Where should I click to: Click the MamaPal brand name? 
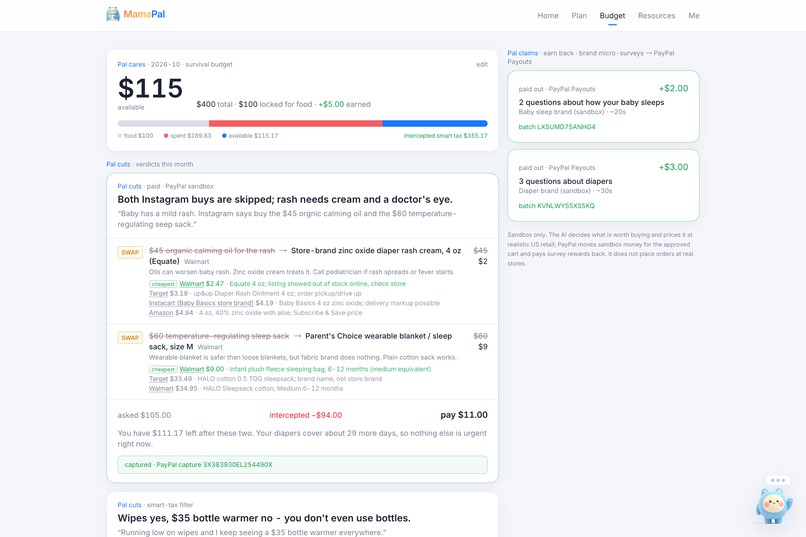tap(144, 14)
